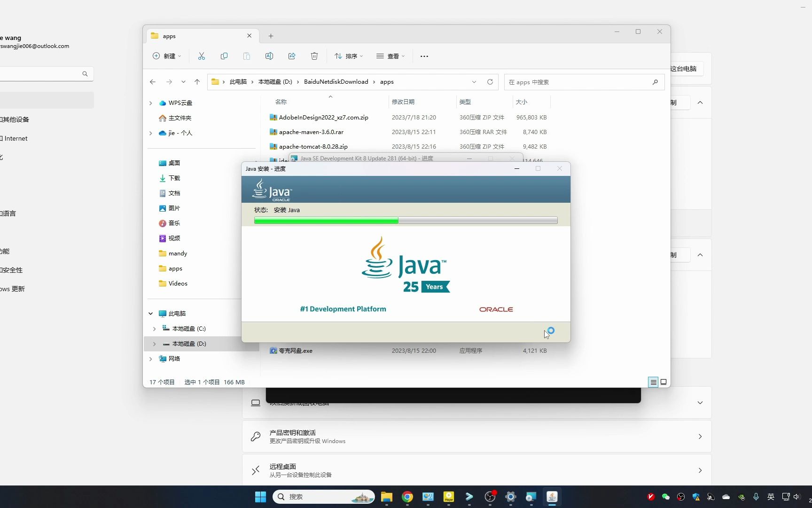Click the Cut scissors icon in Explorer toolbar

point(202,56)
